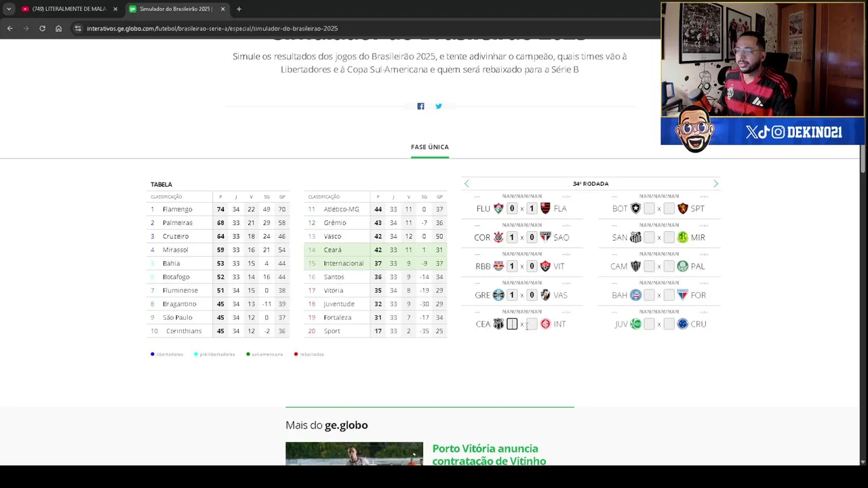Click the Botafogo crest in BOT x SPT match
This screenshot has width=868, height=488.
click(635, 209)
